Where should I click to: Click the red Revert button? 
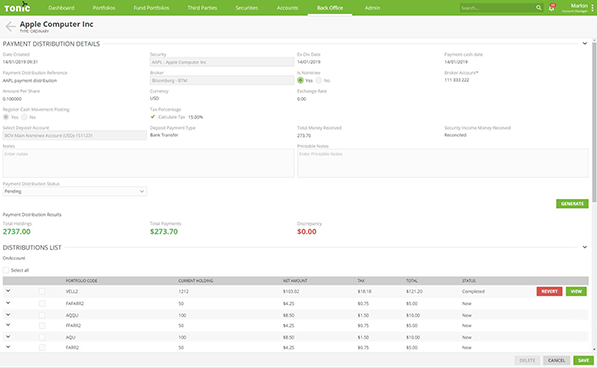tap(549, 292)
